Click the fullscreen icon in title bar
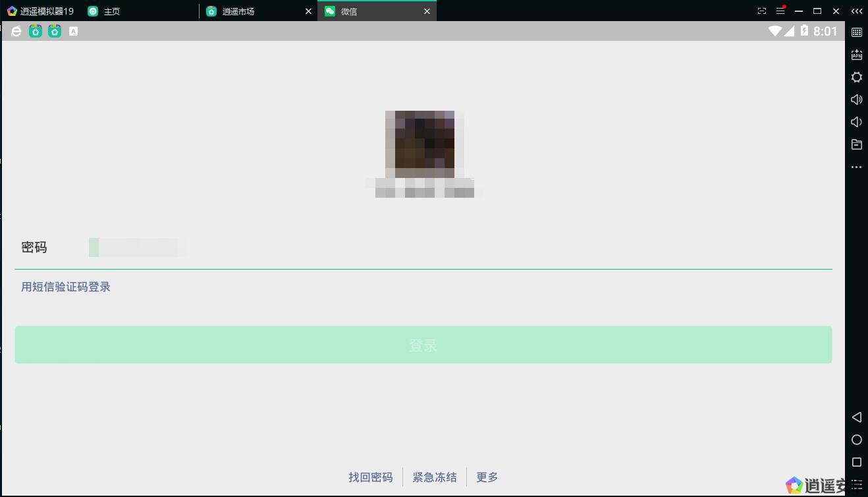This screenshot has height=497, width=868. pyautogui.click(x=762, y=11)
